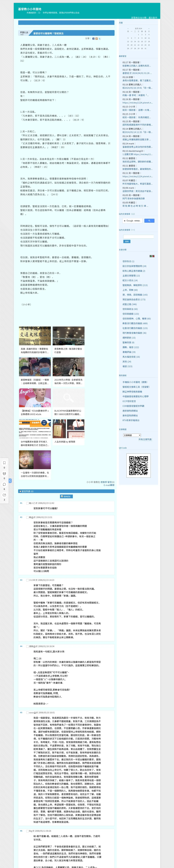Open the 高雄市警察局交通大隊 related thumbnail
The width and height of the screenshot is (174, 868).
(x=35, y=336)
